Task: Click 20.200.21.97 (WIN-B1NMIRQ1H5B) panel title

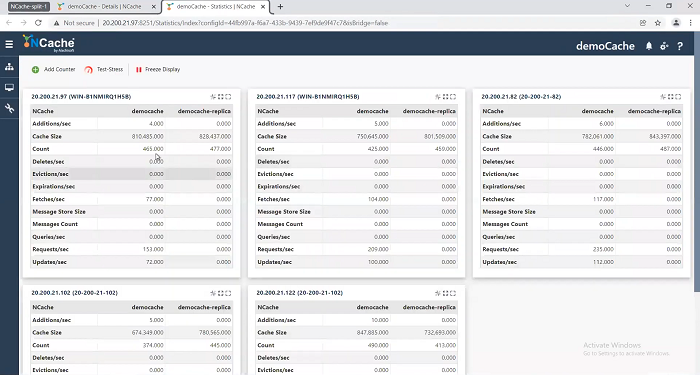Action: (x=81, y=96)
